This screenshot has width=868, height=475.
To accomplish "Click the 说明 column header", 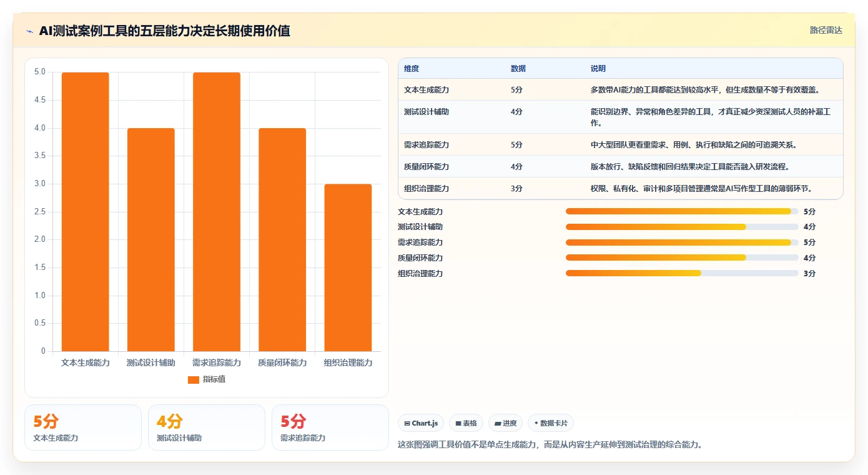I will (598, 69).
